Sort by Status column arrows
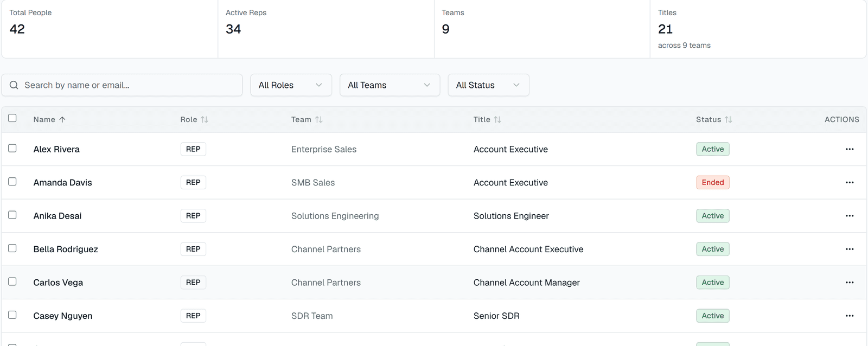868x346 pixels. (x=729, y=119)
